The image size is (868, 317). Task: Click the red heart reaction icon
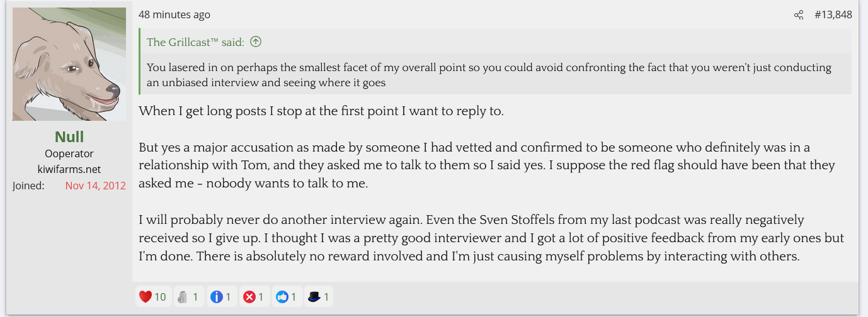(146, 296)
